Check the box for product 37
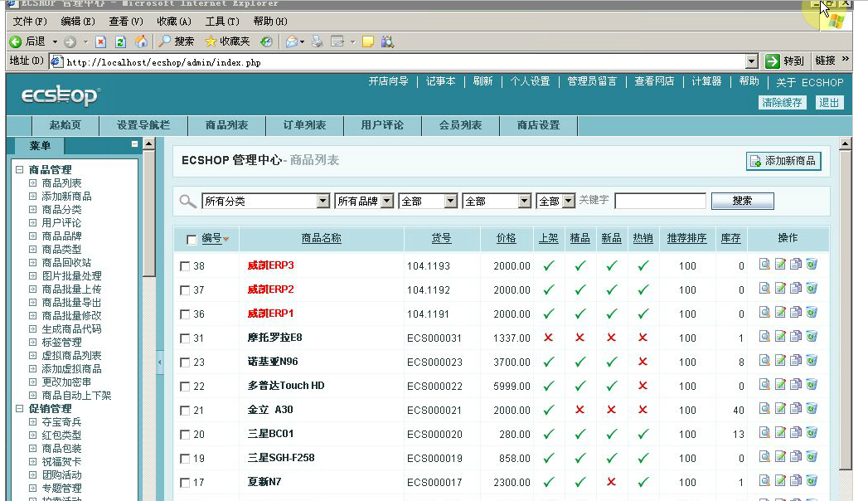 (185, 290)
